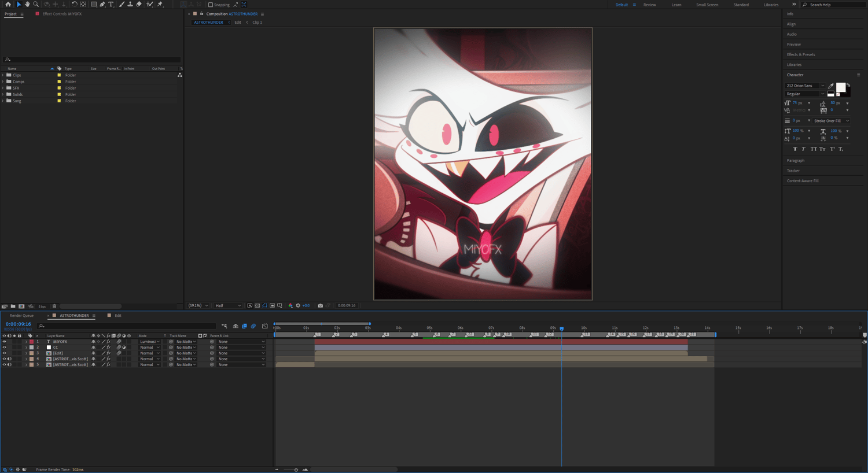Select the Project panel tab
868x473 pixels.
point(10,14)
